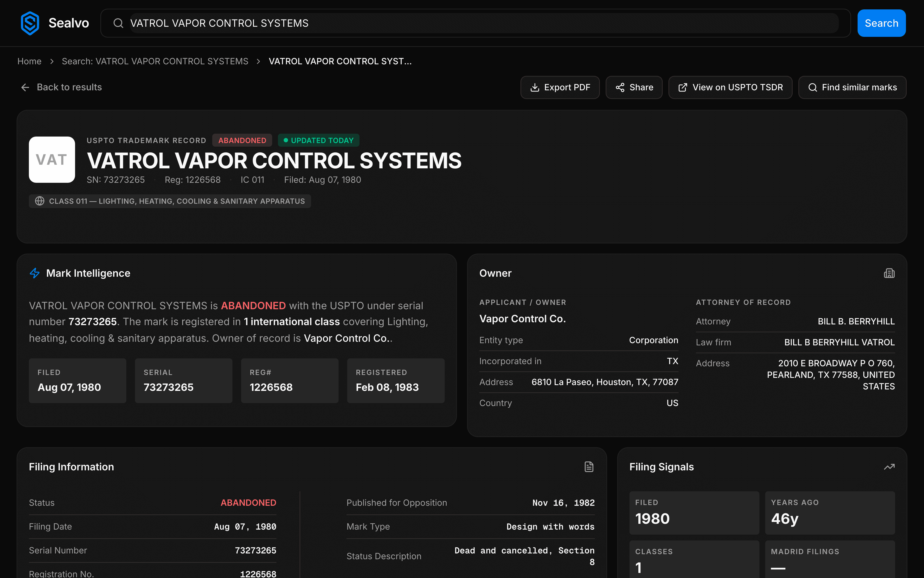Click the Filing Date value Aug 07, 1980

245,527
